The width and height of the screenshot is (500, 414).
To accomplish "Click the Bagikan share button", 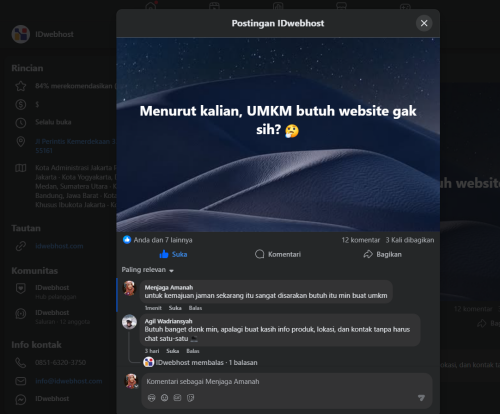I will (382, 254).
